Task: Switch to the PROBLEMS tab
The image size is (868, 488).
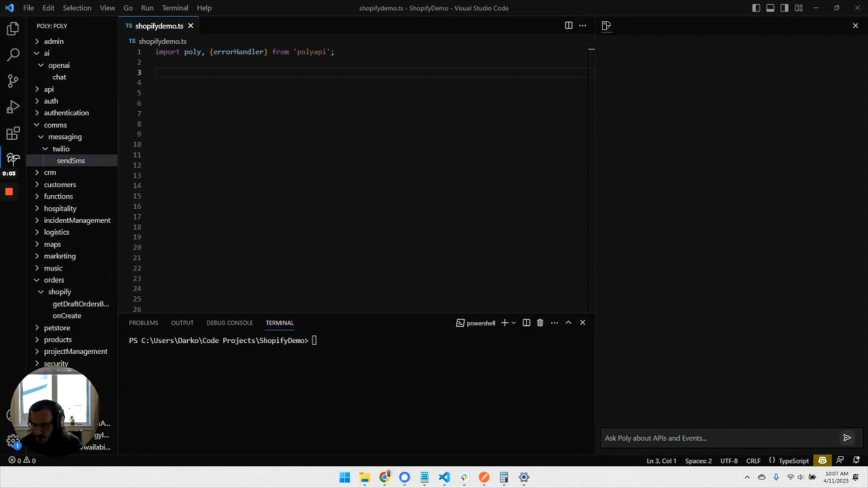Action: point(144,323)
